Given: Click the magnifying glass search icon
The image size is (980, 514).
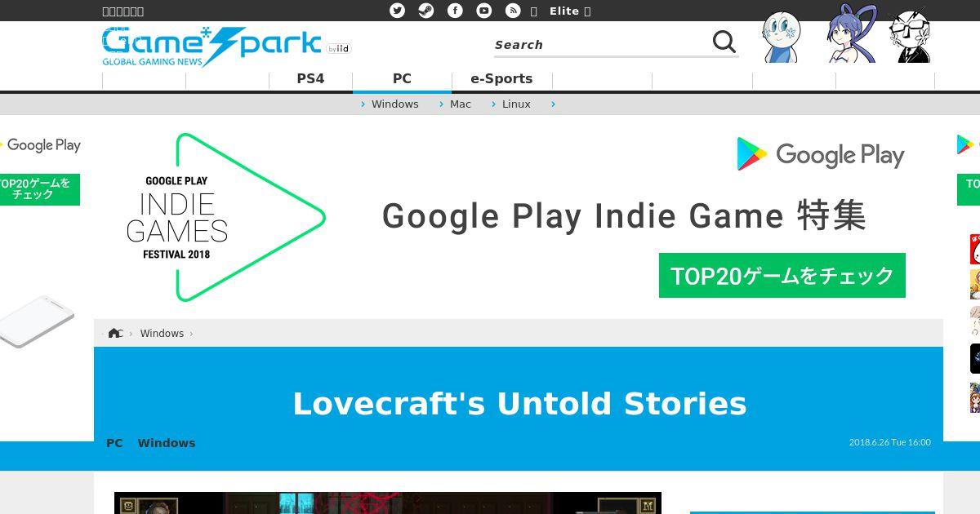Looking at the screenshot, I should 724,42.
